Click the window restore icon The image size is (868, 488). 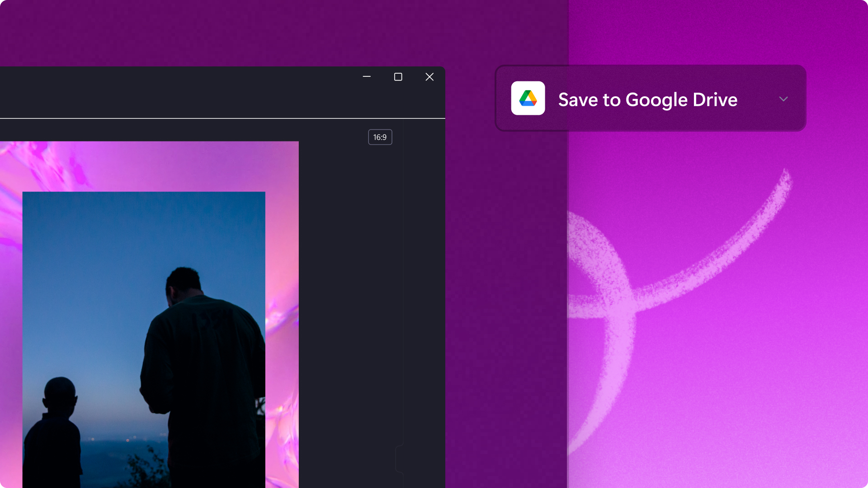click(398, 77)
